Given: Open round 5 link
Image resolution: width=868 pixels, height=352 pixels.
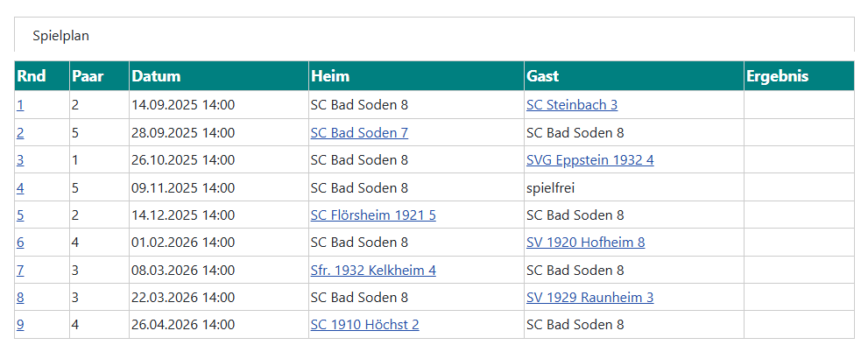Looking at the screenshot, I should (20, 215).
